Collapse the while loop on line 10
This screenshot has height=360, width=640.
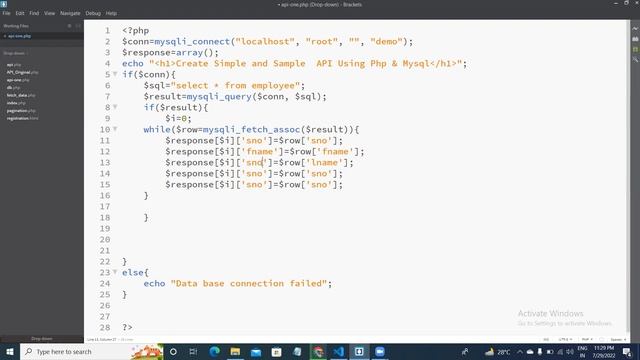[x=115, y=129]
